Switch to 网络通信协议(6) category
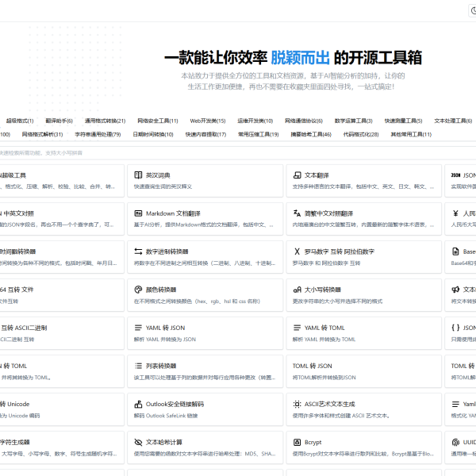Screen dimensions: 476x476 (304, 121)
